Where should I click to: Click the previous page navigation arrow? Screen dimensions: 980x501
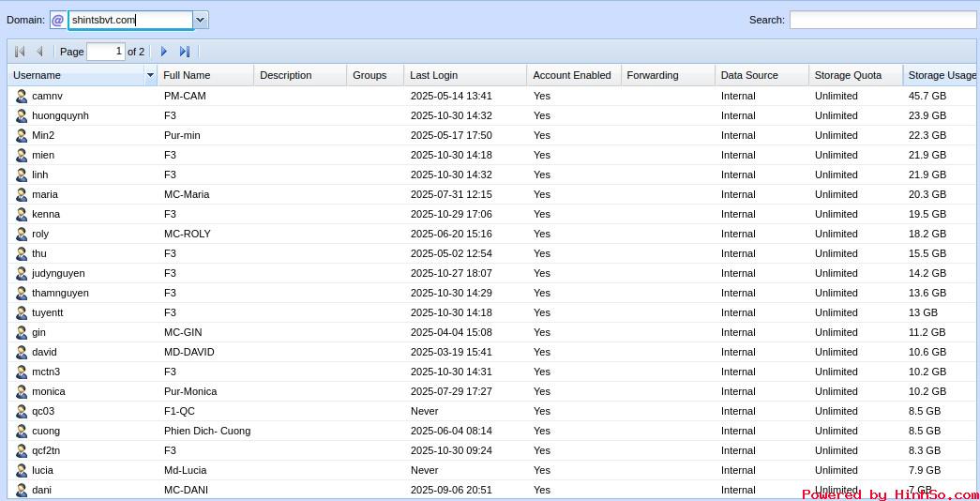pyautogui.click(x=39, y=52)
